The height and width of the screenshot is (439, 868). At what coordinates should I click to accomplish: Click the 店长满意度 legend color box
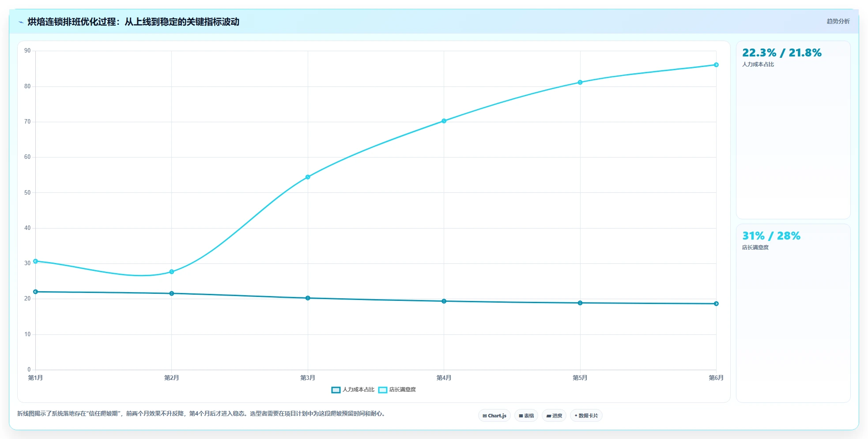(383, 390)
